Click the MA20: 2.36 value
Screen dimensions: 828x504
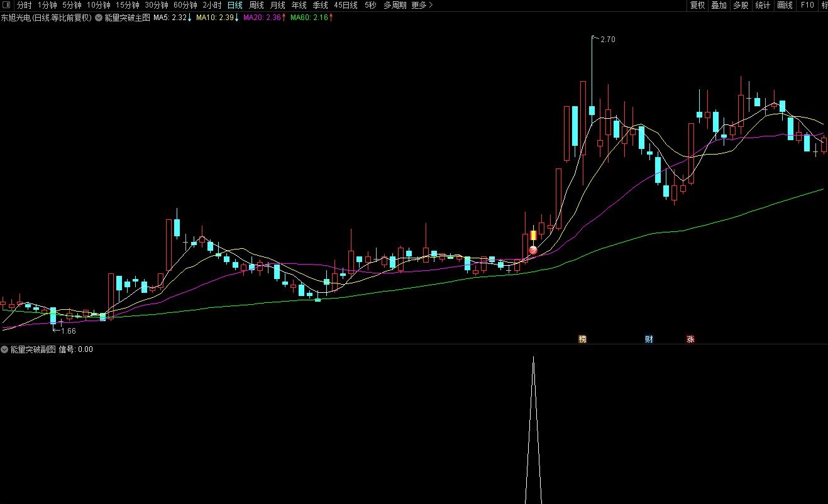pos(261,18)
